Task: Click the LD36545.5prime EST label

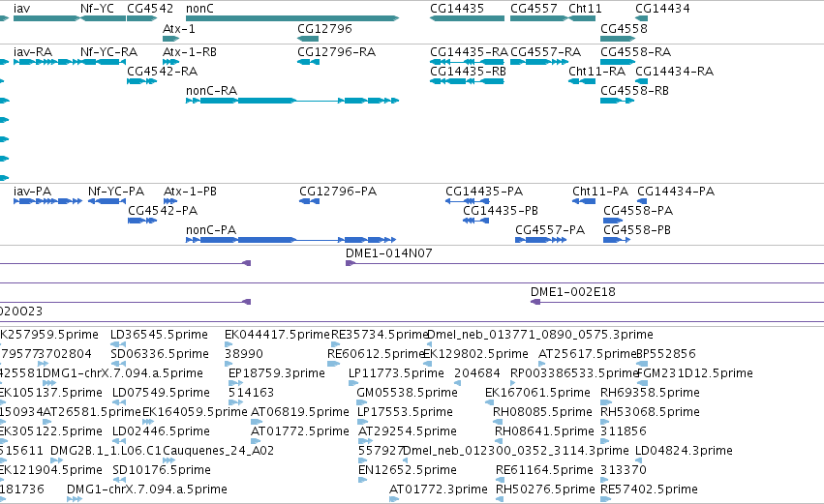Action: (159, 335)
